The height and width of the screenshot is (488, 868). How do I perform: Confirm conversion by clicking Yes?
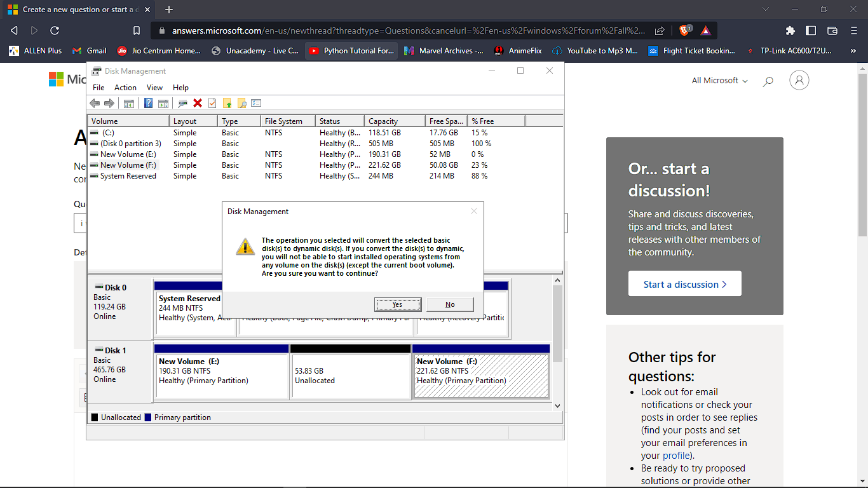[397, 304]
